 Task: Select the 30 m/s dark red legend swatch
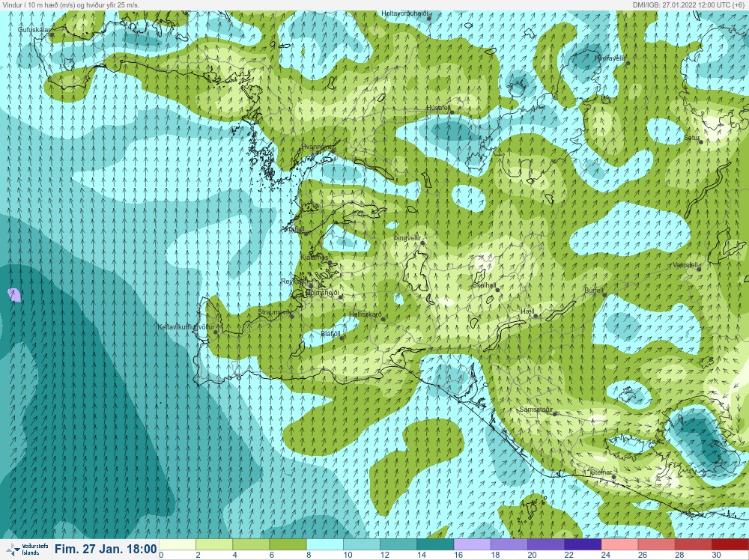coord(730,545)
